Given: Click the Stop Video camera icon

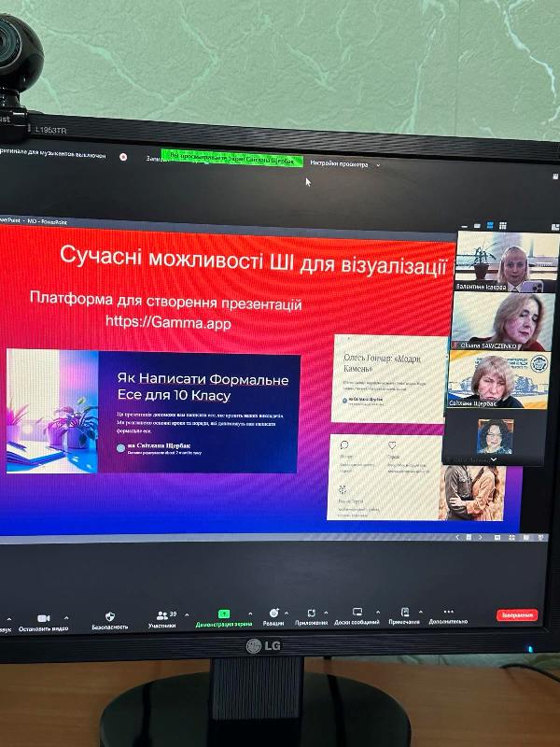Looking at the screenshot, I should (x=43, y=618).
